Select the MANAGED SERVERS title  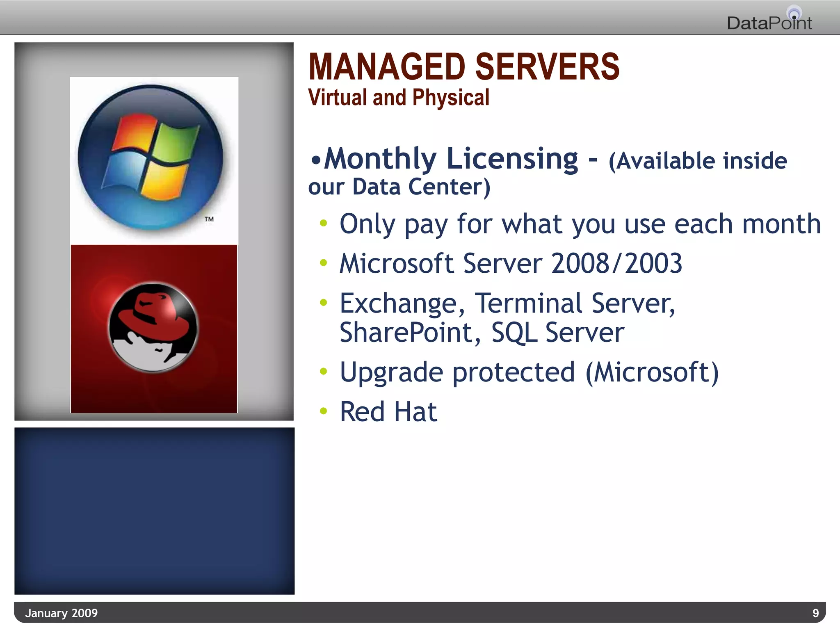(463, 67)
